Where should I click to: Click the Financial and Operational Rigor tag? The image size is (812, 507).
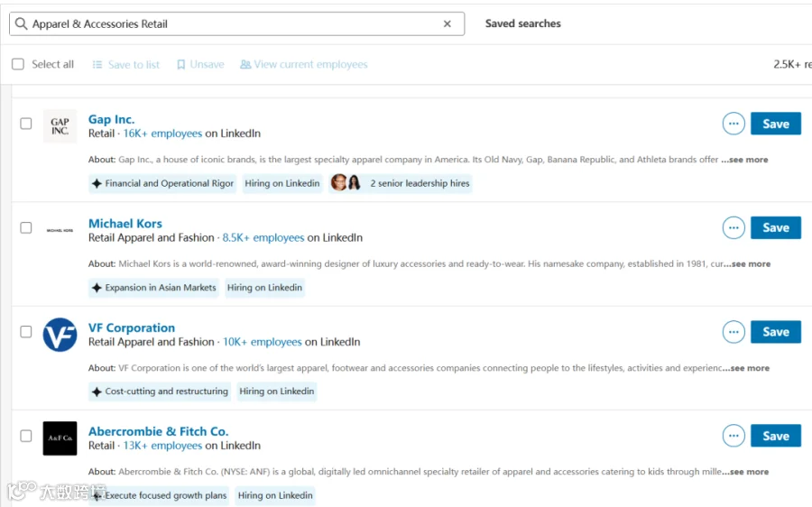[162, 183]
